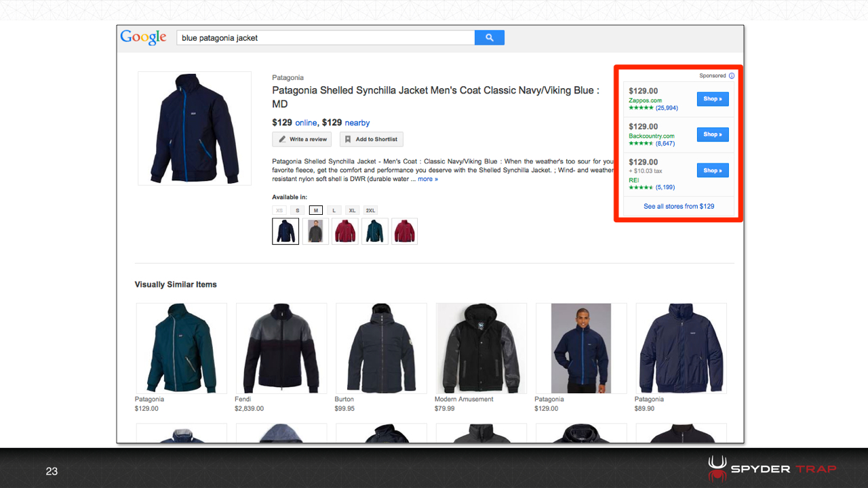This screenshot has width=868, height=488.
Task: Click the Backcountry.com Shop button
Action: [713, 134]
